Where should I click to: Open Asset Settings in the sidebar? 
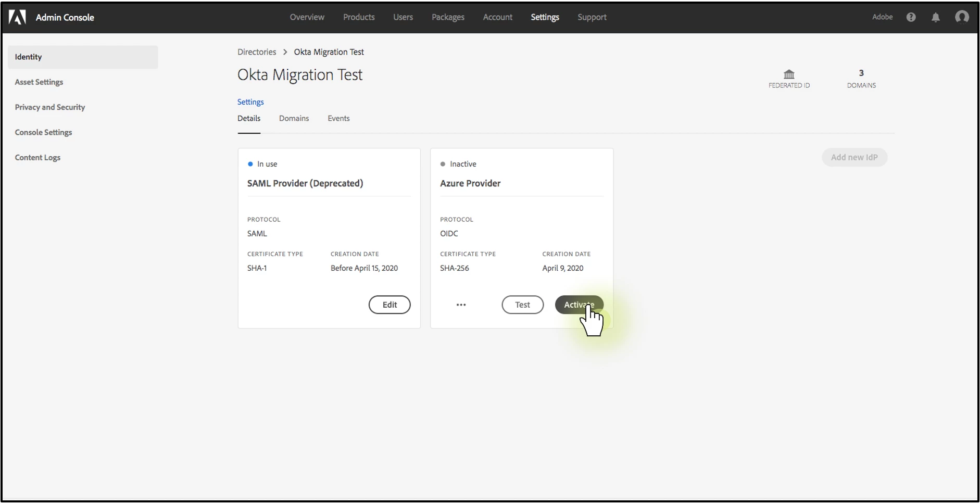point(39,82)
